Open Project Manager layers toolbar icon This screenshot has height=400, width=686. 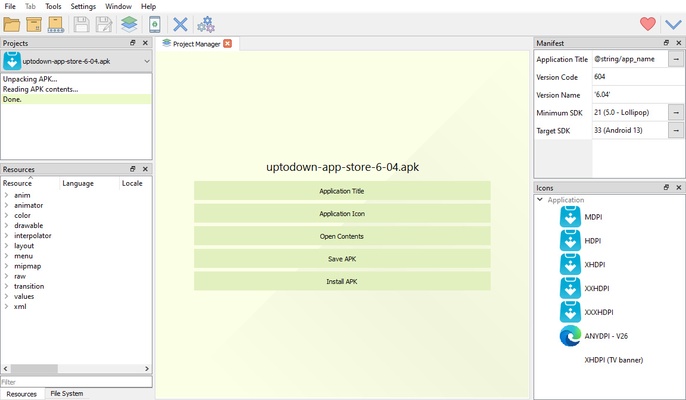coord(129,25)
